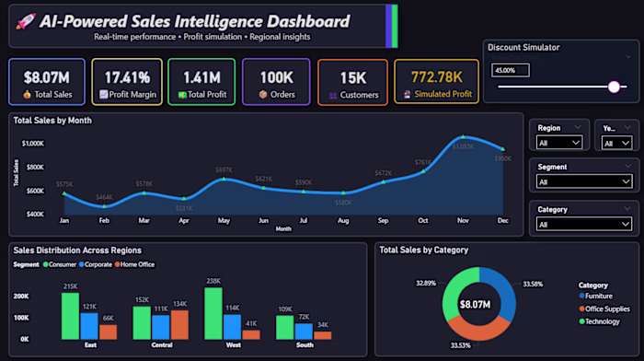Click the December data point on line chart
644x361 pixels.
[x=502, y=149]
